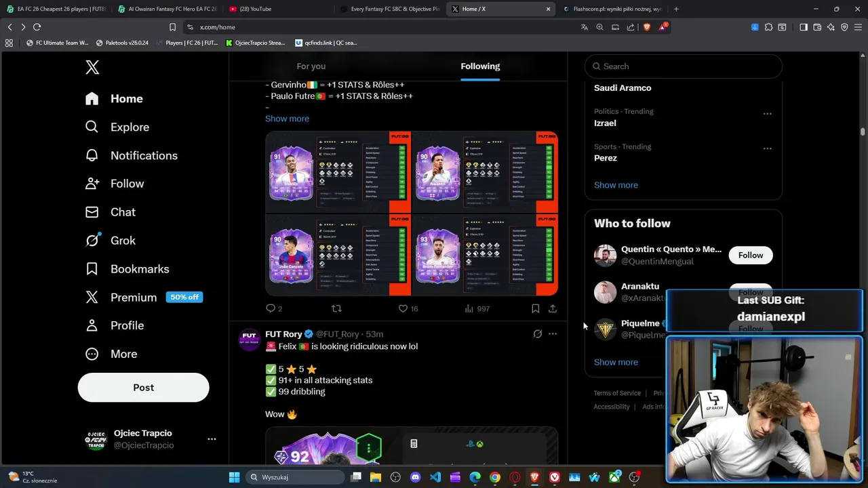
Task: Click the X search input field
Action: coord(683,66)
